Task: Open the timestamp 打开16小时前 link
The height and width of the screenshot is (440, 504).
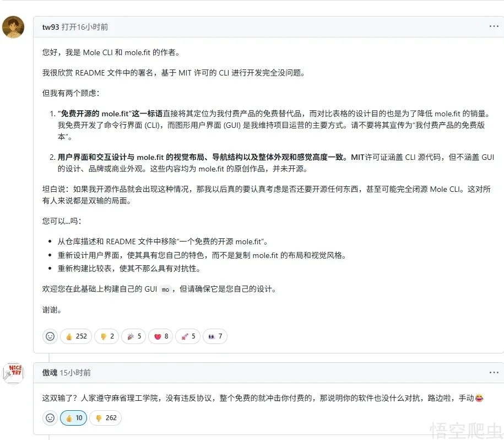Action: [85, 27]
